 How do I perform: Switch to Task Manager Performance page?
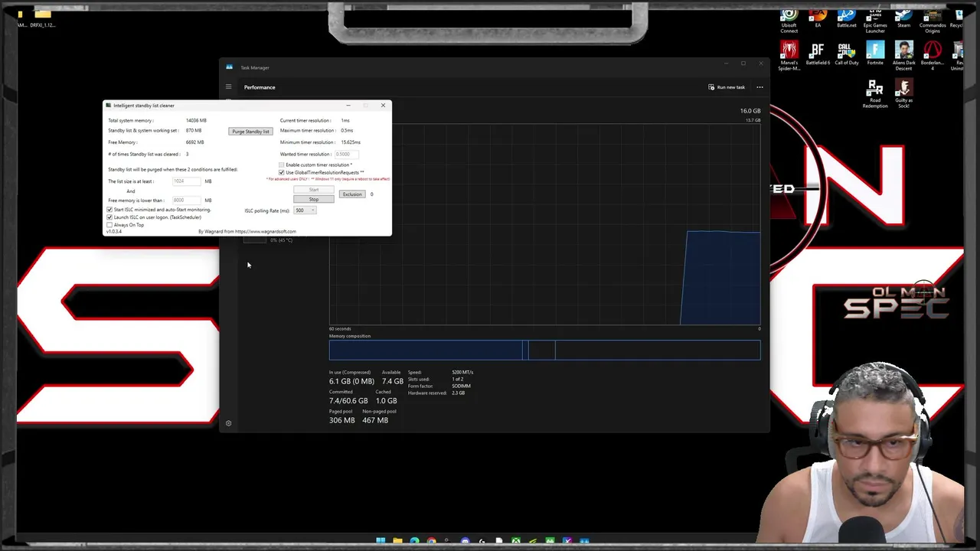pos(260,87)
